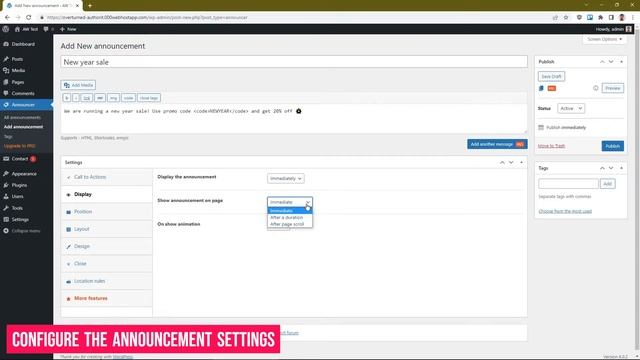Click the 'close tags' quicktag button
Screen dimensions: 640x360
[149, 98]
